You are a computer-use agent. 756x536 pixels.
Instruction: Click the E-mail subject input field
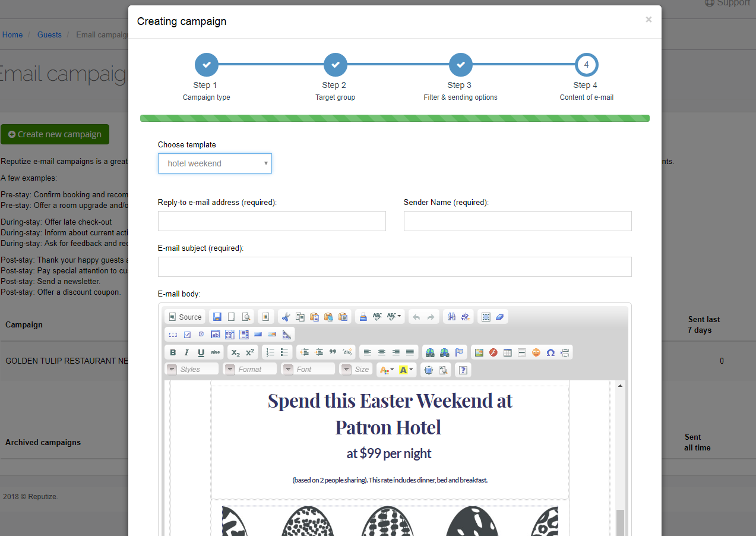[x=395, y=267]
